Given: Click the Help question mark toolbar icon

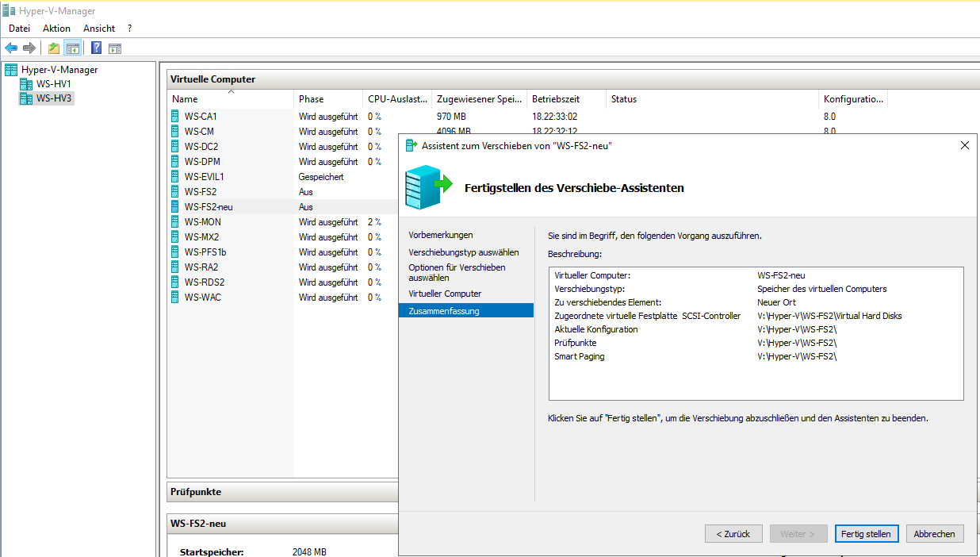Looking at the screenshot, I should click(x=96, y=48).
